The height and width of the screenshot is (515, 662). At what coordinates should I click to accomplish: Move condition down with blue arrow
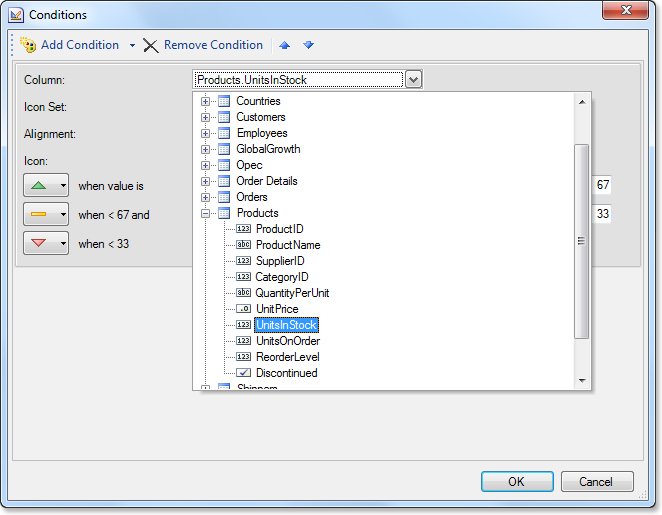309,45
